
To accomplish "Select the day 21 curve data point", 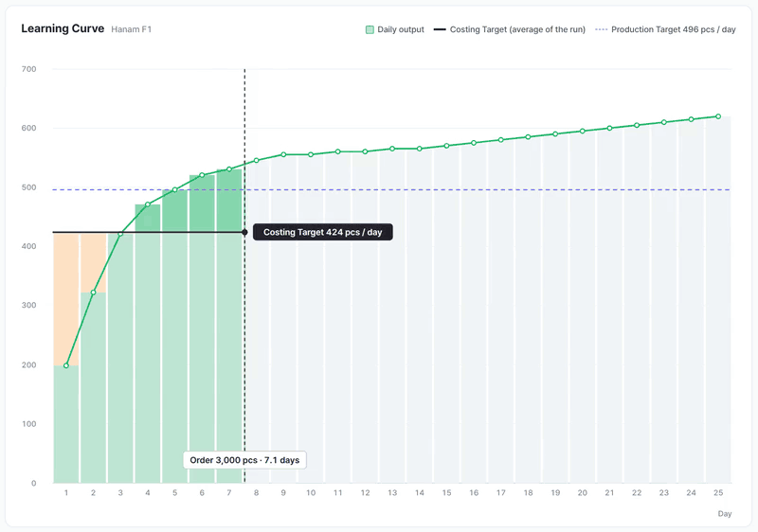I will 609,128.
